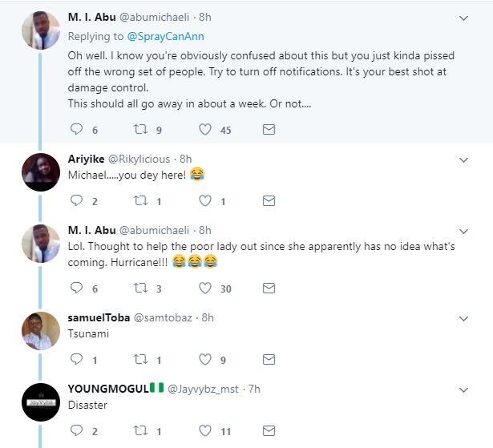Viewport: 493px width, 448px height.
Task: Like the tweet with 45 likes
Action: point(204,129)
